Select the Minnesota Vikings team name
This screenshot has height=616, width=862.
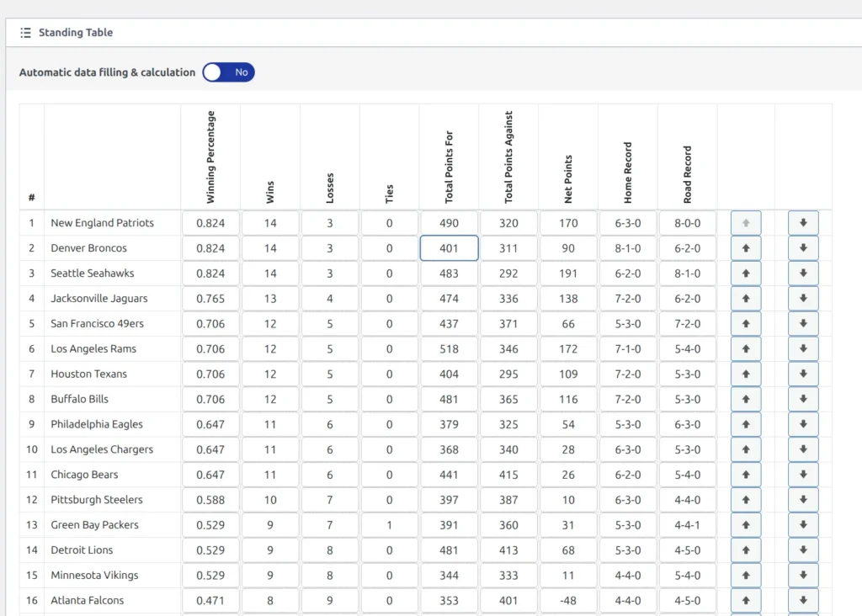94,576
